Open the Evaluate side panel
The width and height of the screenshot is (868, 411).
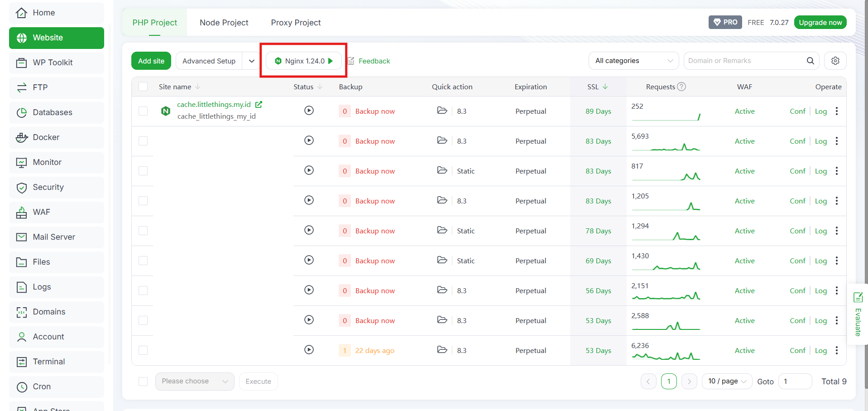(x=858, y=315)
